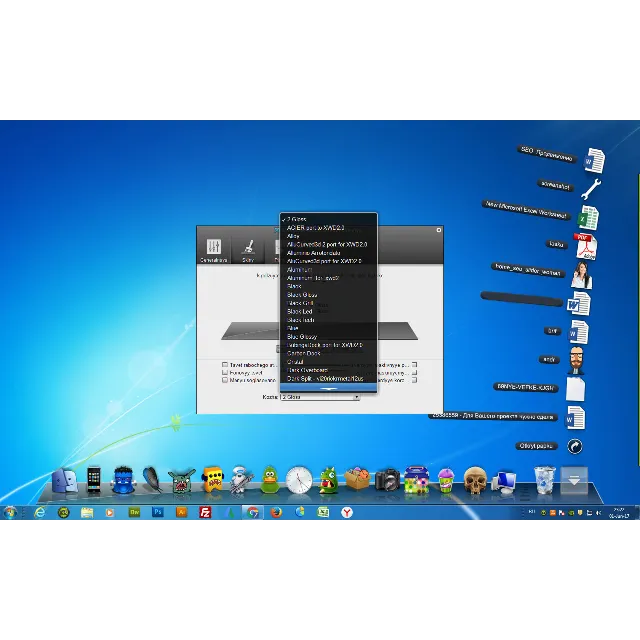Open the file explorer folder on taskbar

87,512
